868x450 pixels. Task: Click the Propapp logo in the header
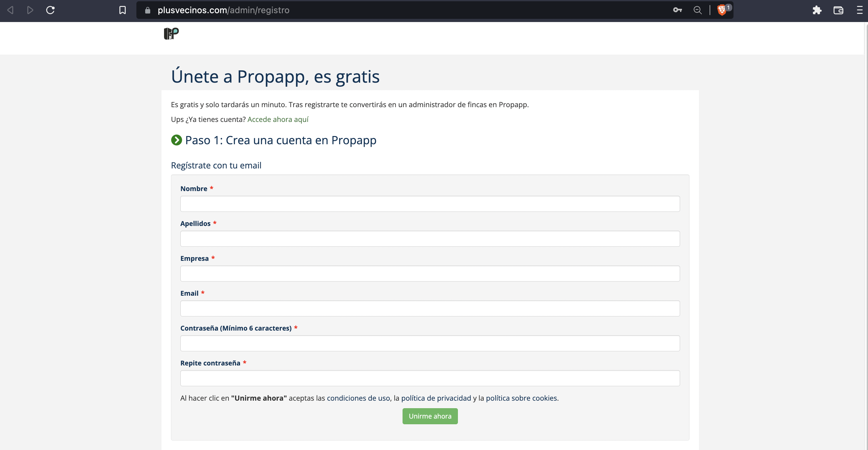pyautogui.click(x=171, y=33)
